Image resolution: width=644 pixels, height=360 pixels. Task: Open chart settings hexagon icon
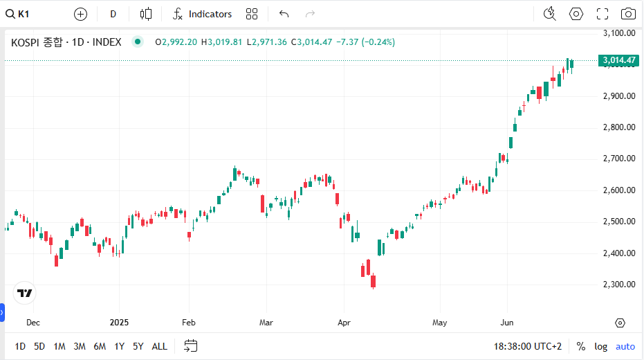(x=576, y=14)
